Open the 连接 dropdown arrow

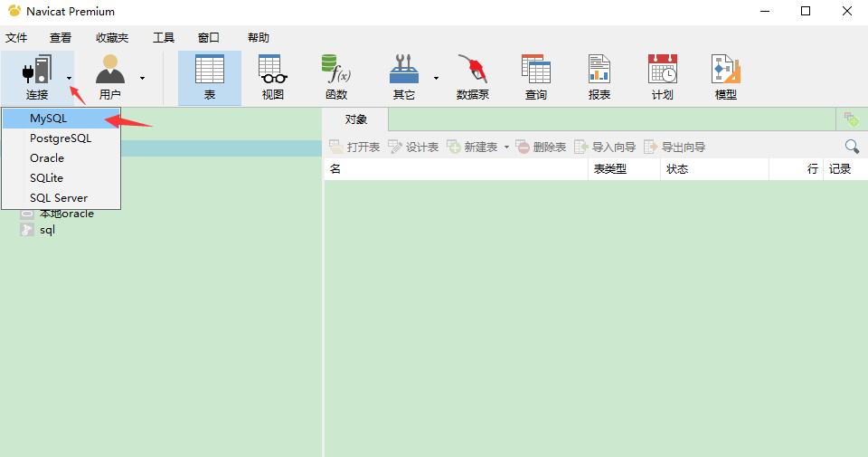(70, 78)
